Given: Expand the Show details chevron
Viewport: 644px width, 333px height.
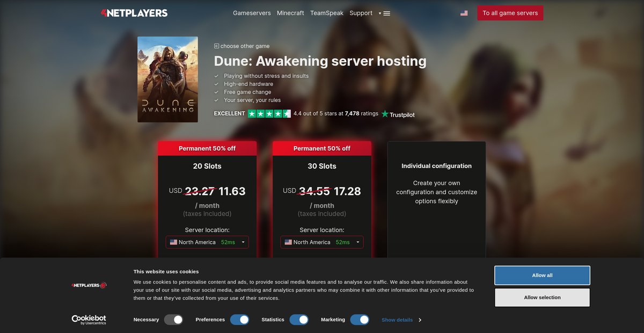Looking at the screenshot, I should (x=420, y=320).
